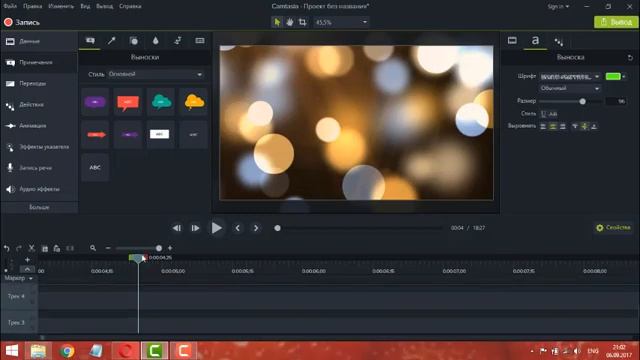The height and width of the screenshot is (360, 640).
Task: Align callout text center horizontally
Action: [553, 127]
